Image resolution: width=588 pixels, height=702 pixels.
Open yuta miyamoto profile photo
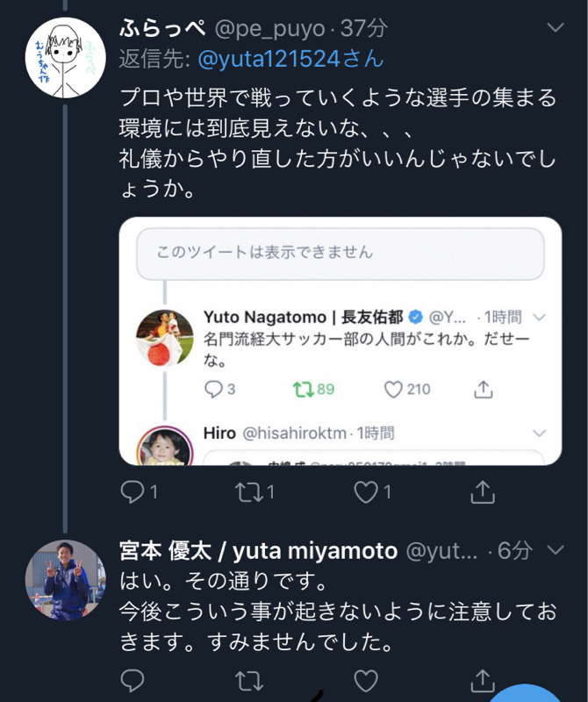pos(66,580)
